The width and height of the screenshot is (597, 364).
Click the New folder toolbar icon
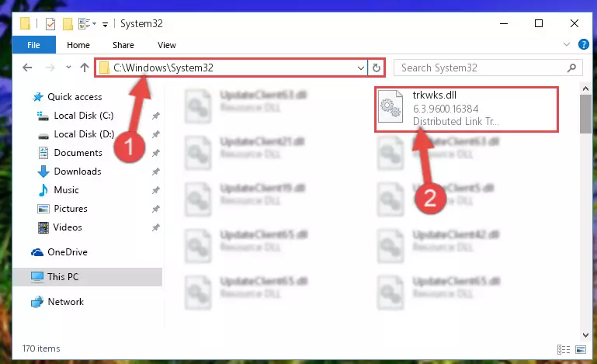[68, 24]
